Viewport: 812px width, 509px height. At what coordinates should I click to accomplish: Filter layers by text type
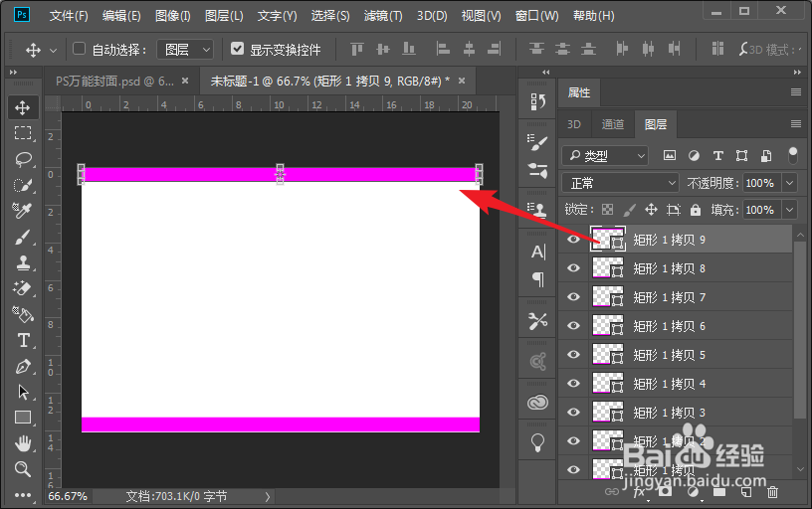click(717, 155)
